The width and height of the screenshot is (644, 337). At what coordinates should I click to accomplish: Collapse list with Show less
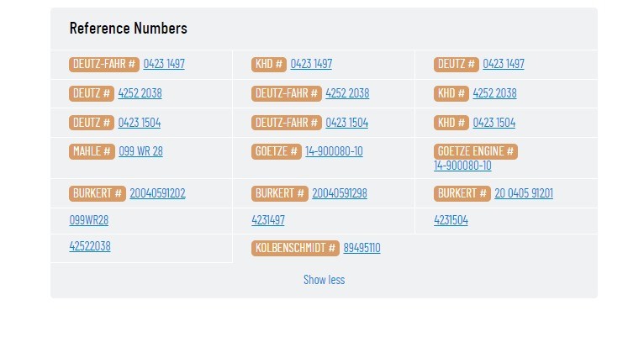pos(324,280)
